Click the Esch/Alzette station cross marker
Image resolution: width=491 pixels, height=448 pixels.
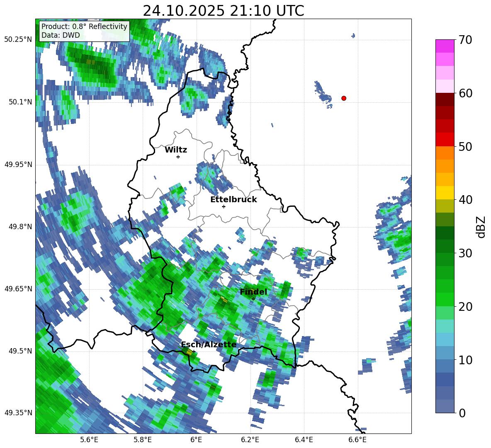[x=194, y=351]
